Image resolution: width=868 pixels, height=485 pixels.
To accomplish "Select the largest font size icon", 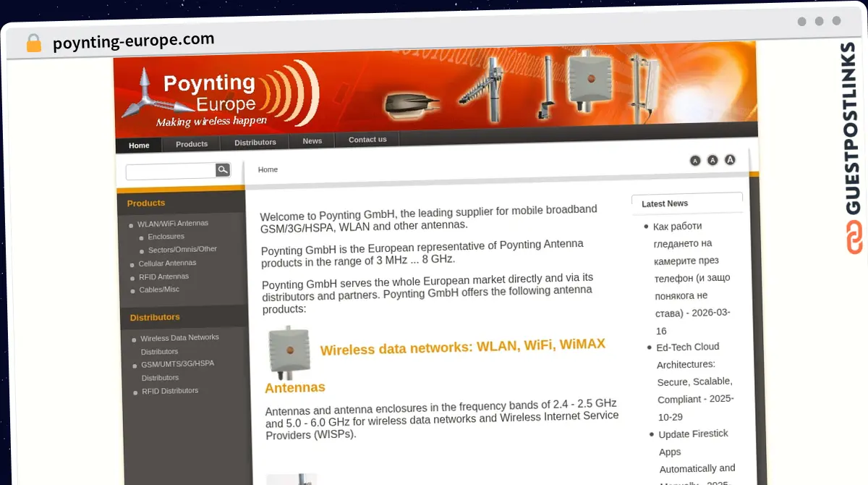I will (x=730, y=159).
